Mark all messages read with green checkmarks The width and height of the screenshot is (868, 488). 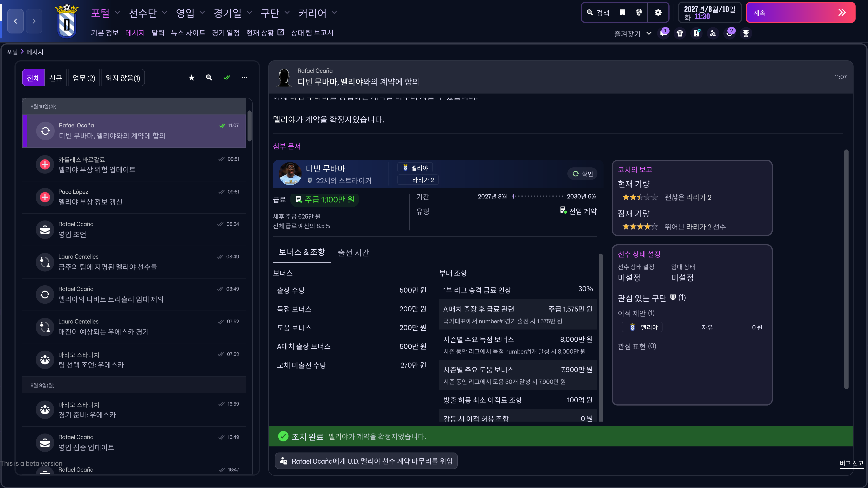coord(226,78)
